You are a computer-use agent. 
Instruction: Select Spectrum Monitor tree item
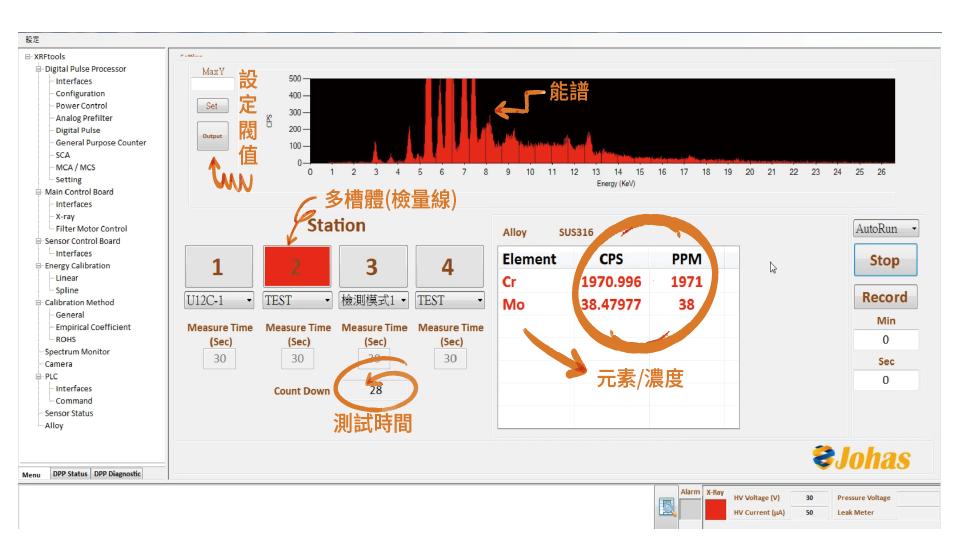point(77,352)
